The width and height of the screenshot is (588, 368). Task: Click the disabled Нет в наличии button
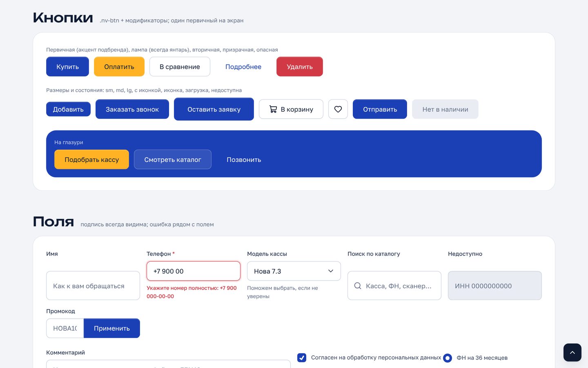pos(445,109)
